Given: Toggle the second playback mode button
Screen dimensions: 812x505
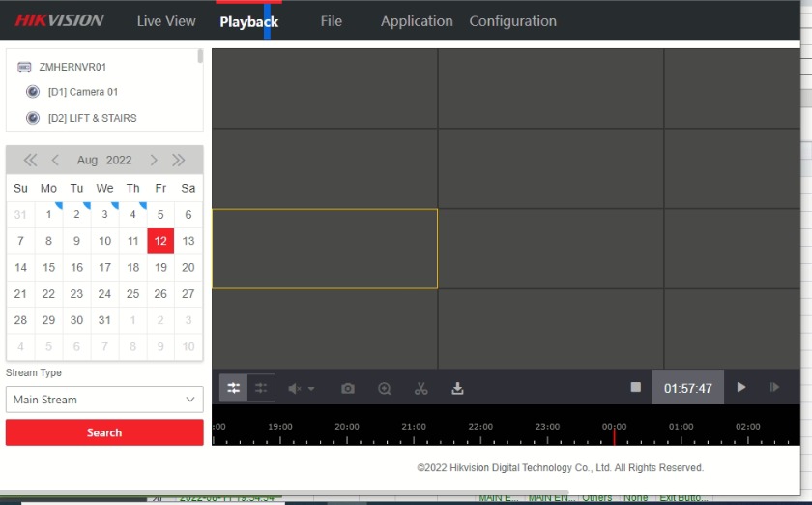Looking at the screenshot, I should (x=261, y=388).
